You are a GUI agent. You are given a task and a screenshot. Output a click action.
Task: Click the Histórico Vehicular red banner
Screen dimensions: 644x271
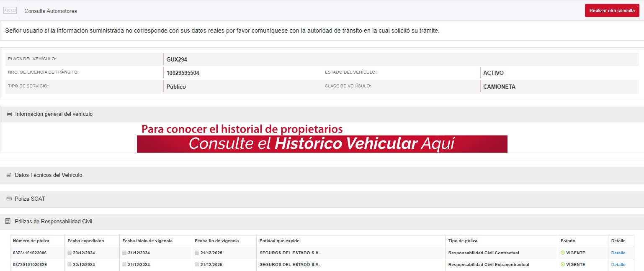coord(322,144)
